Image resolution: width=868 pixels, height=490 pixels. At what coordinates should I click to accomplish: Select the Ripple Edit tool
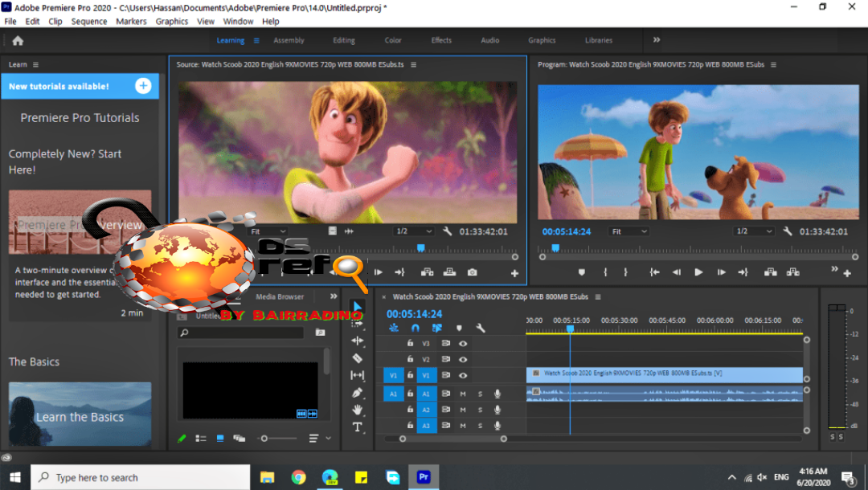coord(358,341)
